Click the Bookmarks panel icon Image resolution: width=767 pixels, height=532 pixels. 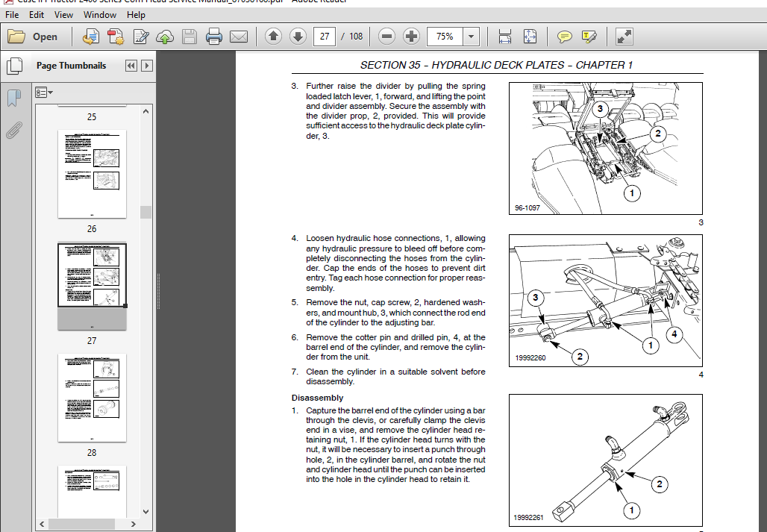point(14,98)
